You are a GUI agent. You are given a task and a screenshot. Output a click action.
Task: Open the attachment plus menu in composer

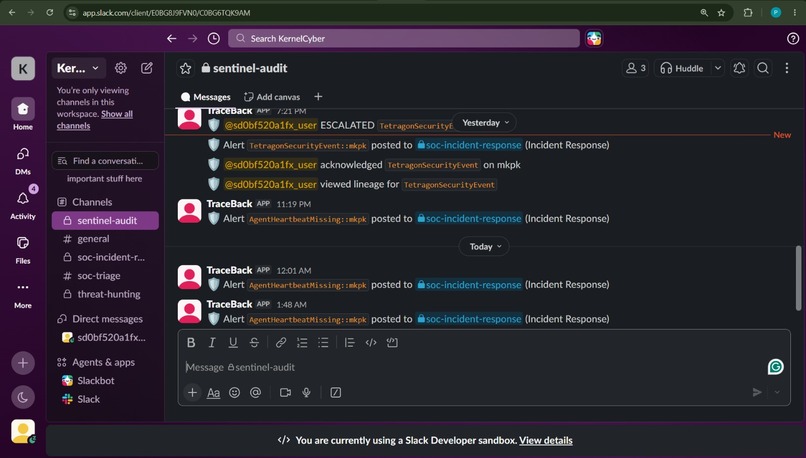point(192,393)
